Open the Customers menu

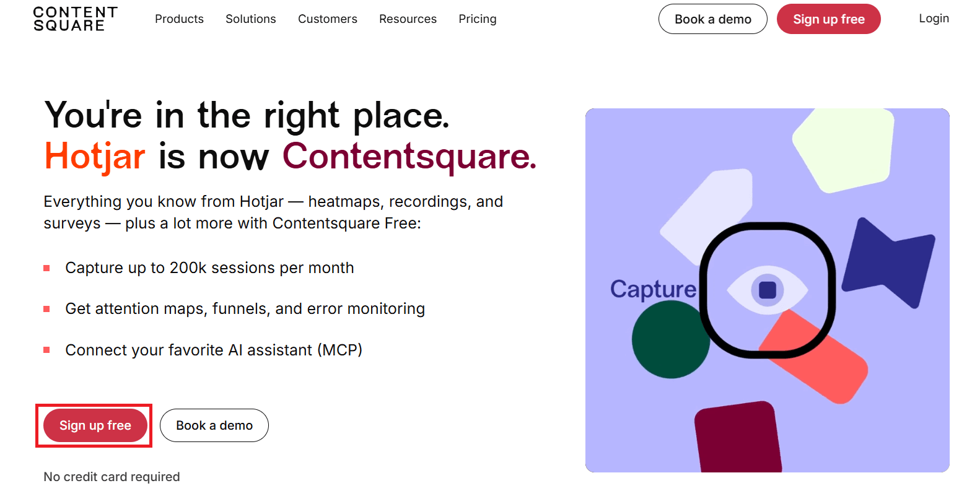pyautogui.click(x=328, y=19)
